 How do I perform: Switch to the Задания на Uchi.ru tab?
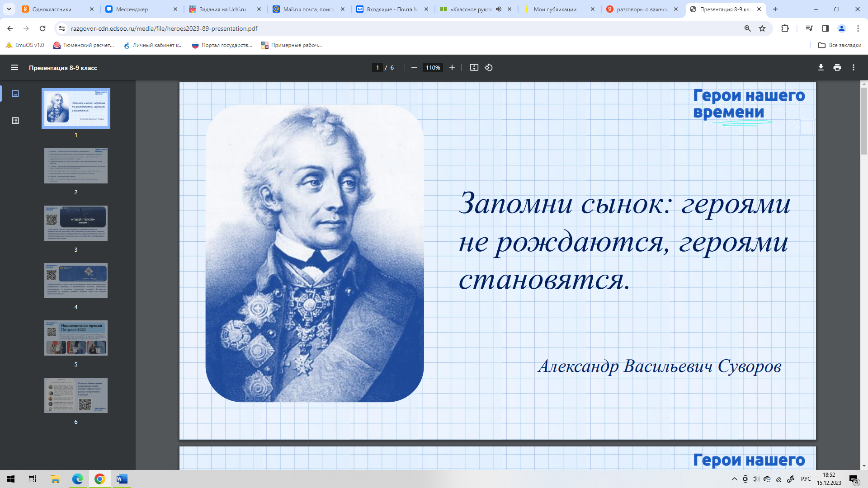222,9
